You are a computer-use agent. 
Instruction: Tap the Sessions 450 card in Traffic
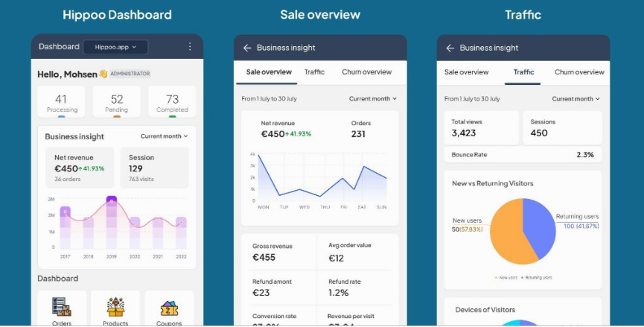(562, 128)
